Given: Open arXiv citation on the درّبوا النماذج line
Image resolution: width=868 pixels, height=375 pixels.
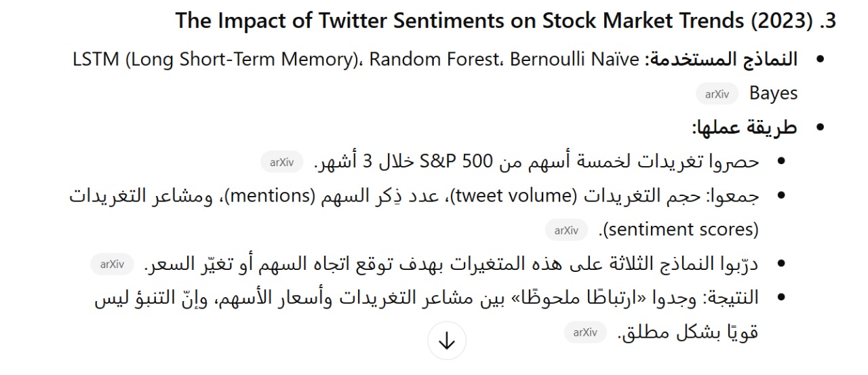Looking at the screenshot, I should [x=112, y=264].
